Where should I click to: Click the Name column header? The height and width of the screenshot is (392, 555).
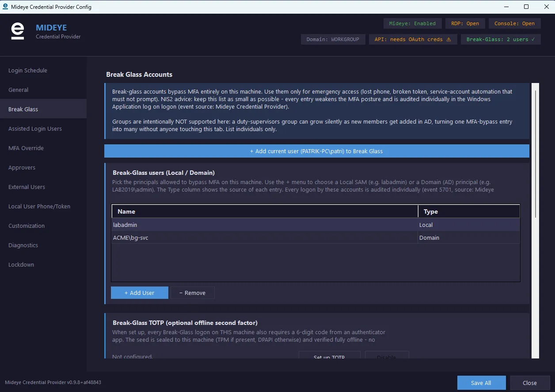tap(265, 211)
